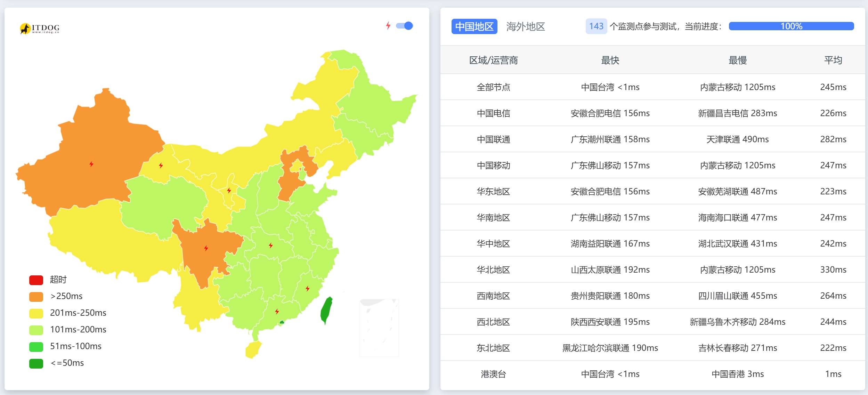Toggle the lightning marker switch

[x=404, y=26]
